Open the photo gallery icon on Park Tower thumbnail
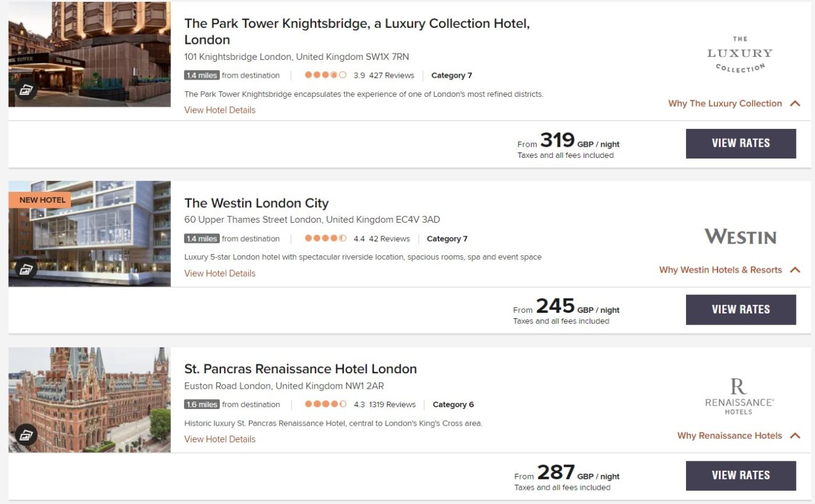The width and height of the screenshot is (815, 504). [25, 90]
